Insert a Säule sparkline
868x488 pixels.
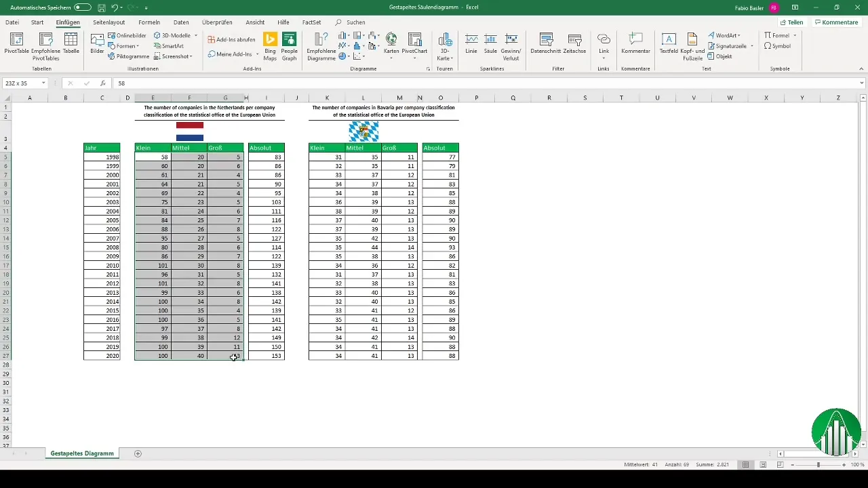click(x=490, y=43)
